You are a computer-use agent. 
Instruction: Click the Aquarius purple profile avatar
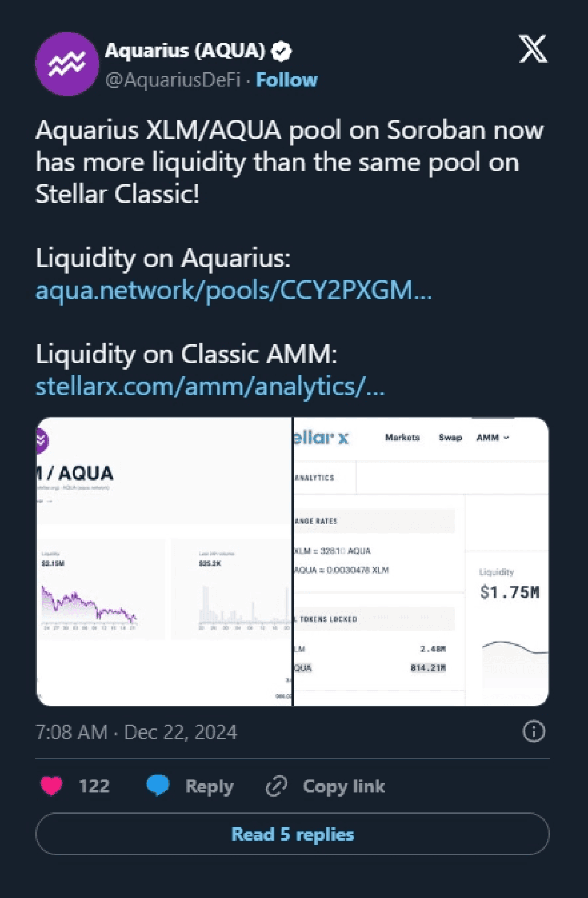[67, 64]
